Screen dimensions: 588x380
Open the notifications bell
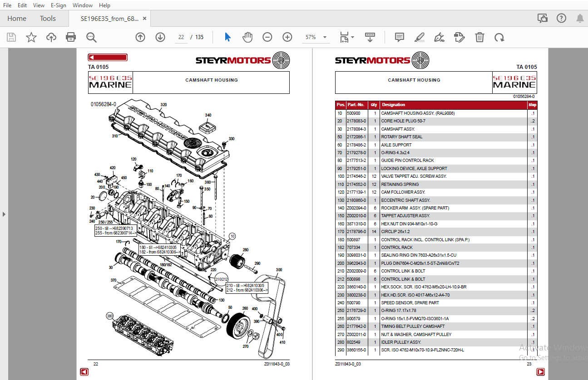pyautogui.click(x=580, y=18)
